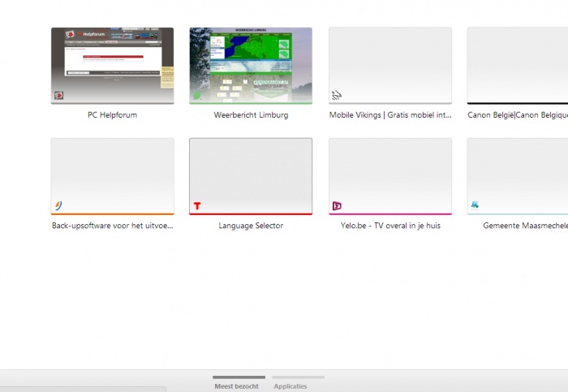Open the Yelo.be tile

point(390,176)
